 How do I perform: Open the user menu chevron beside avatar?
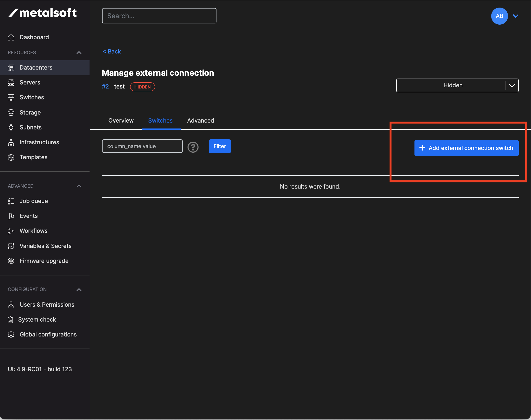click(516, 16)
